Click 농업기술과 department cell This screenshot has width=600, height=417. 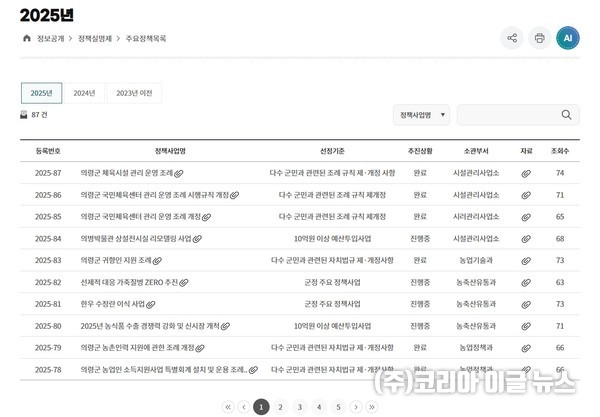(476, 260)
